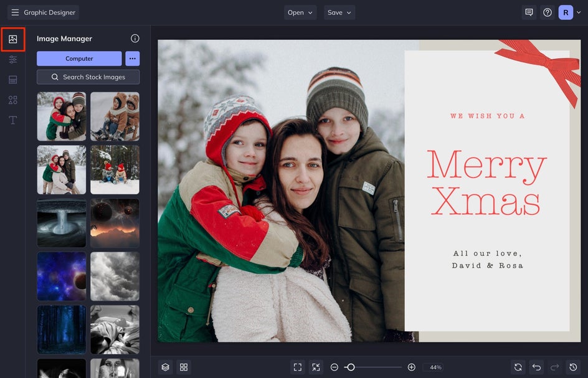Screen dimensions: 588x378
Task: Click Search Stock Images field
Action: pyautogui.click(x=88, y=77)
